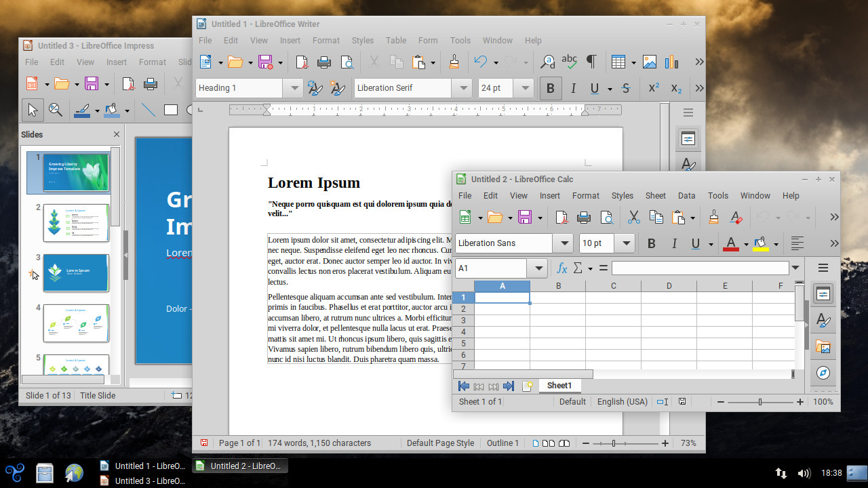Viewport: 868px width, 488px height.
Task: Click Align Left icon in Calc toolbar
Action: coord(797,243)
